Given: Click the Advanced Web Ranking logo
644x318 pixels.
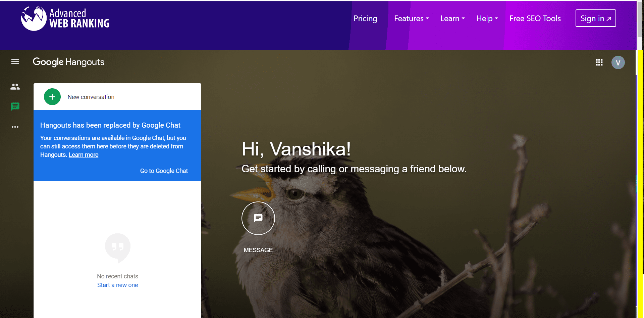Looking at the screenshot, I should pos(65,18).
